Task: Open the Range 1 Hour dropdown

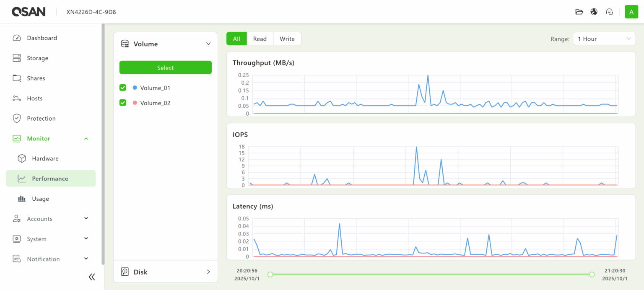Action: point(604,39)
